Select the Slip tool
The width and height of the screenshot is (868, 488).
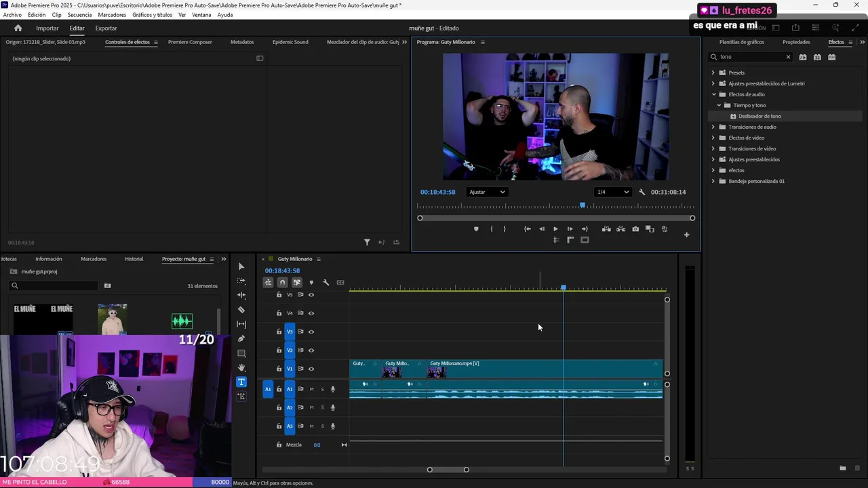click(x=241, y=324)
